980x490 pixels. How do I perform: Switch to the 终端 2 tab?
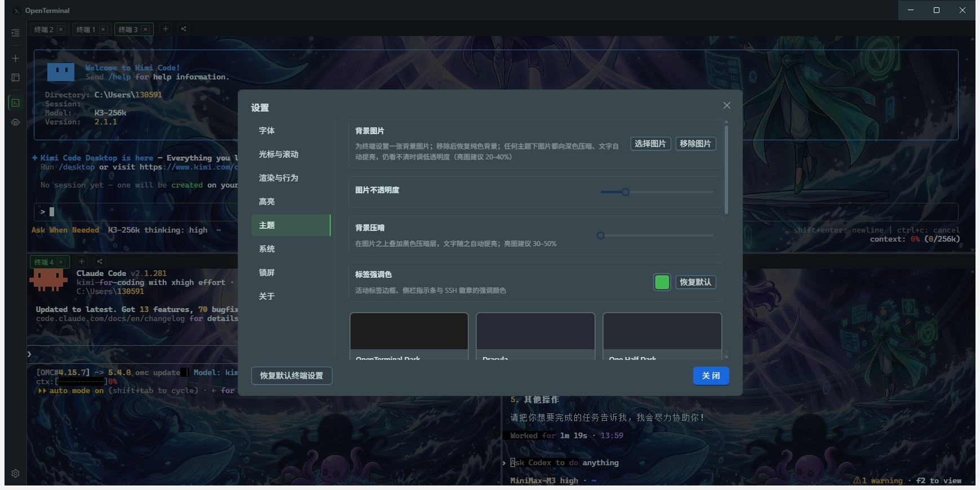click(44, 29)
